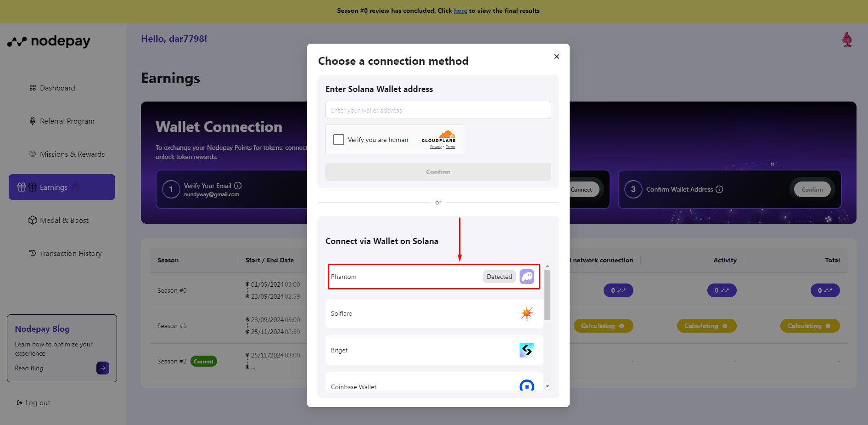This screenshot has height=425, width=868.
Task: Click Season #0 network connection badge
Action: coord(618,290)
